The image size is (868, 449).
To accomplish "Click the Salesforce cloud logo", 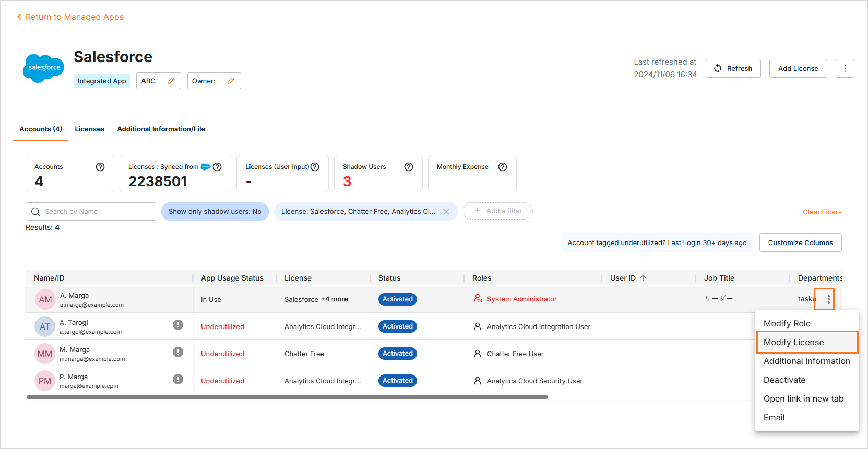I will pos(44,68).
